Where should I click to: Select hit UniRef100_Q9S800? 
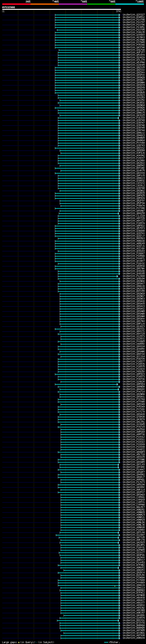(133, 319)
